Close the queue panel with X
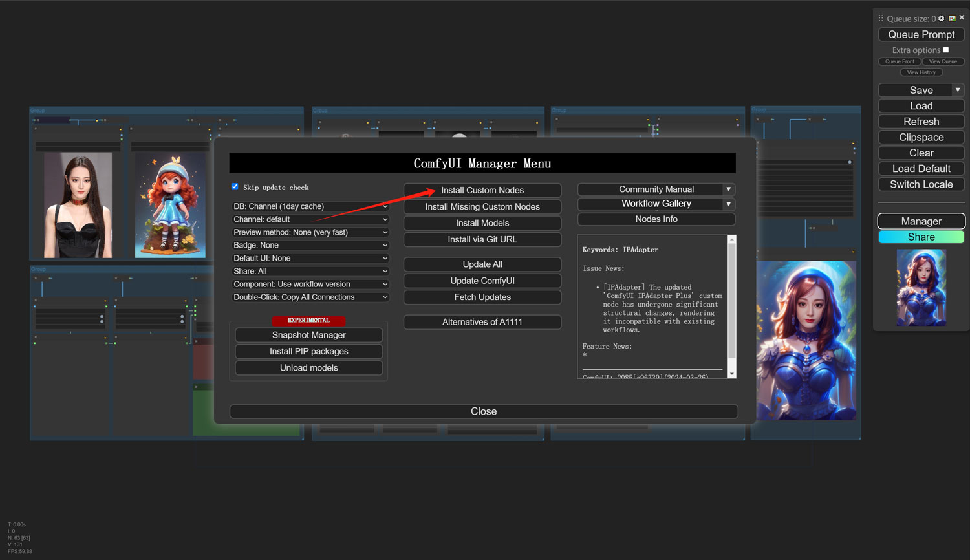The width and height of the screenshot is (970, 560). (x=962, y=17)
